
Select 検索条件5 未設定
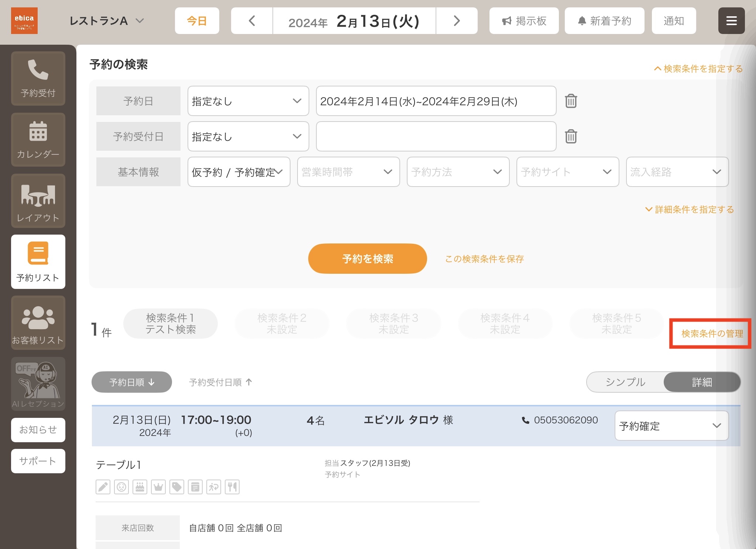tap(616, 324)
